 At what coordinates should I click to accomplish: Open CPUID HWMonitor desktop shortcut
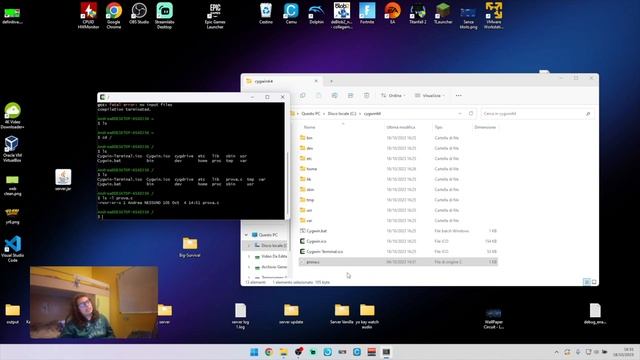[x=89, y=16]
